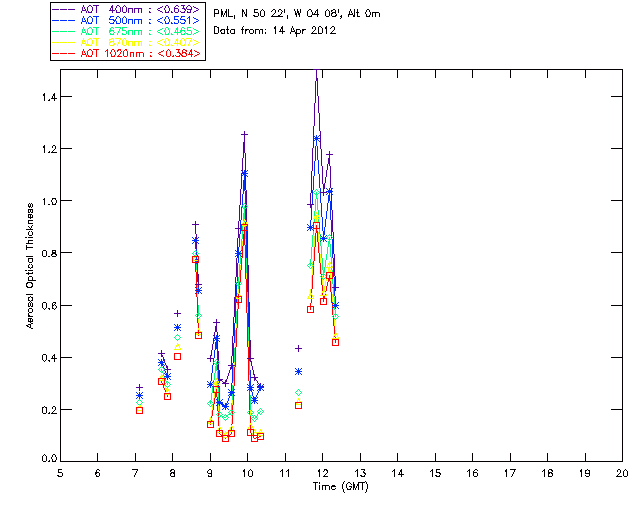Click the AOT 400nm legend entry
The height and width of the screenshot is (512, 640).
126,9
